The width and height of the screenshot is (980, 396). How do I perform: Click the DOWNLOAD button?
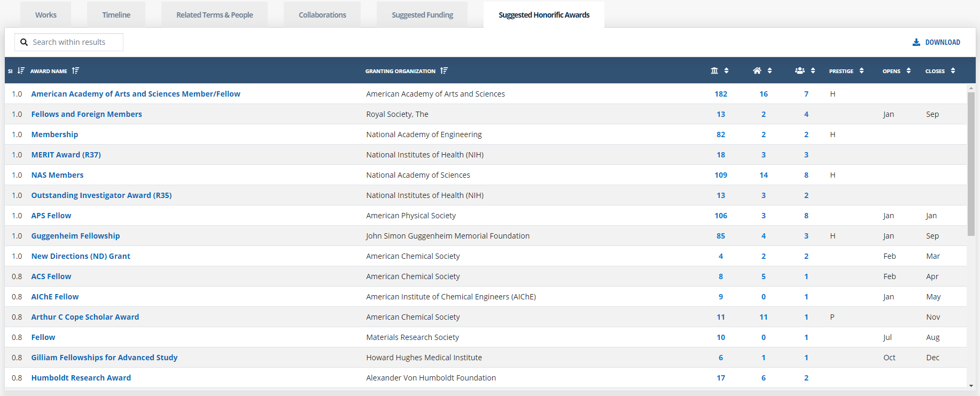point(936,42)
